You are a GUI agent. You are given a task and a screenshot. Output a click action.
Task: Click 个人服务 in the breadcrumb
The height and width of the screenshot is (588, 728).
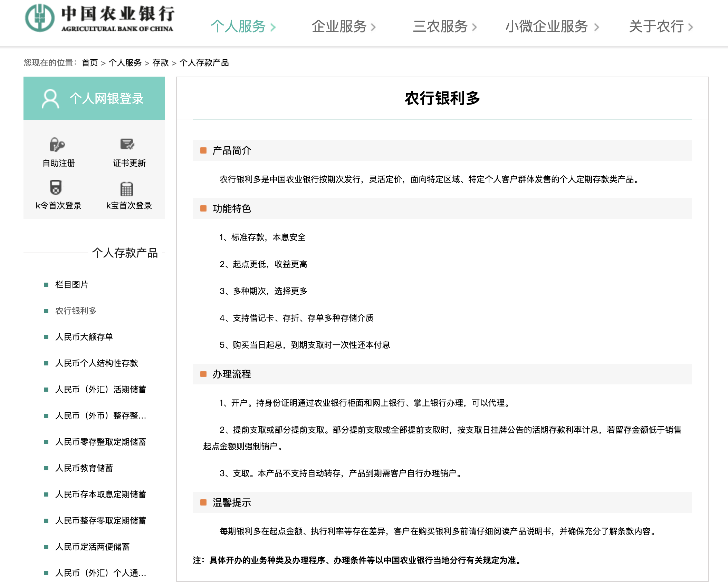(125, 63)
